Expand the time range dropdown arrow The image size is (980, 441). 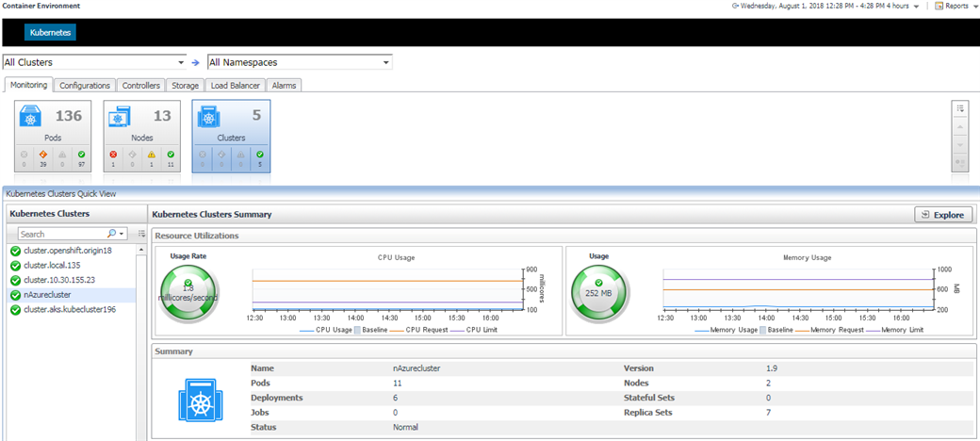(x=916, y=7)
